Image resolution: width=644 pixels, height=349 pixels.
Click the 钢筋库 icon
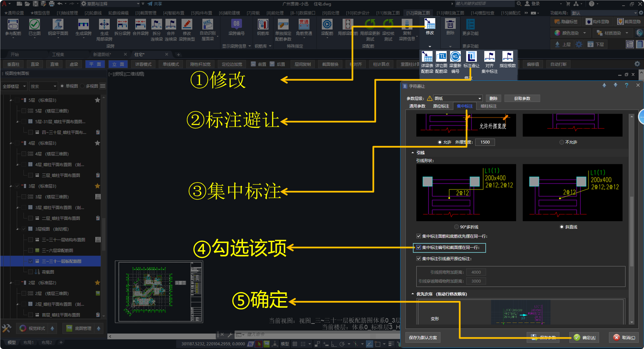pos(263,25)
